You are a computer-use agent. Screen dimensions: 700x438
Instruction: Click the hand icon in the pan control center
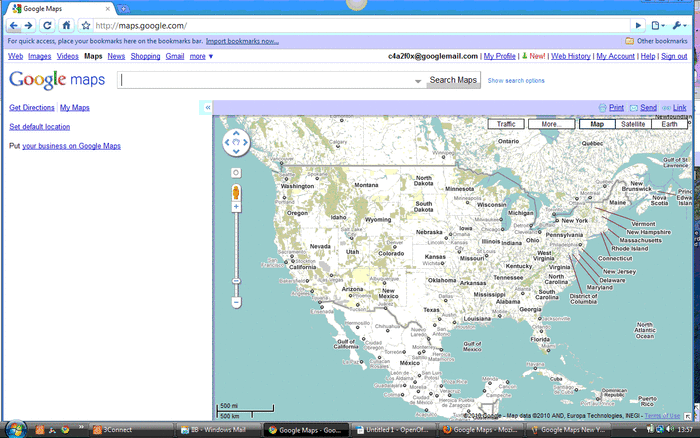click(x=236, y=142)
